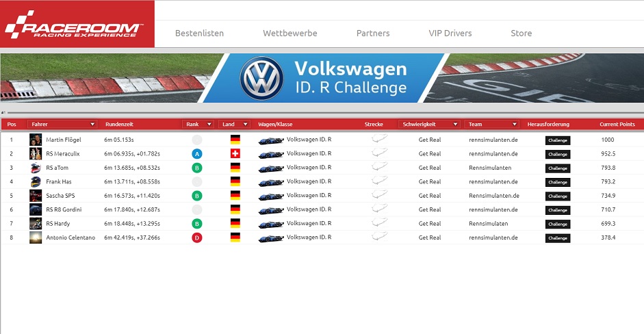Click the German flag for Sascha SPS

click(x=235, y=196)
